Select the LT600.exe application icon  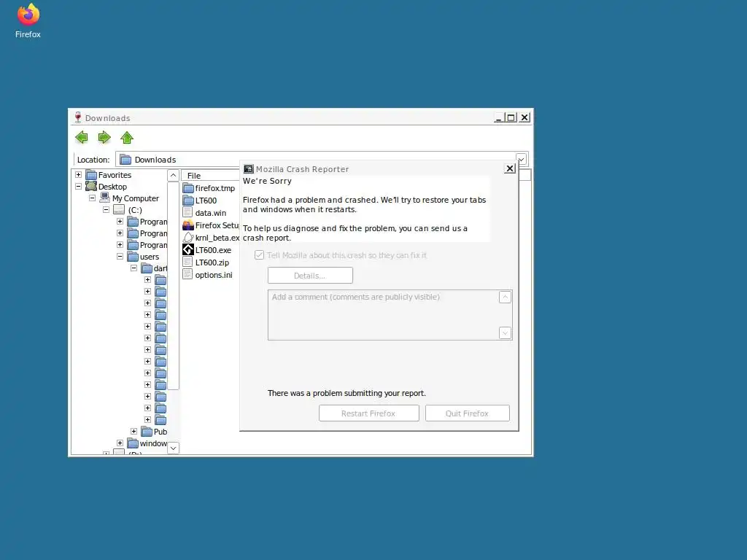(x=188, y=250)
